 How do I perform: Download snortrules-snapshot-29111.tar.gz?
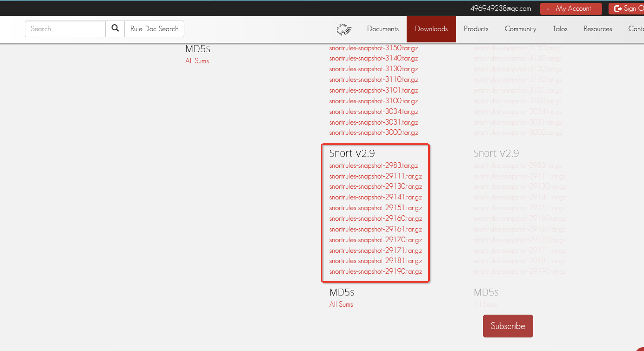click(x=376, y=176)
